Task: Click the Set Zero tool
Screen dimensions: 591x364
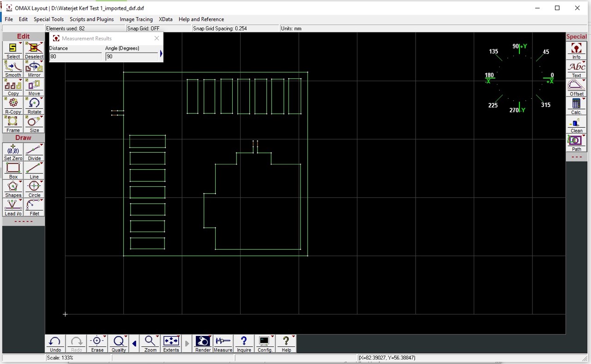Action: 13,152
